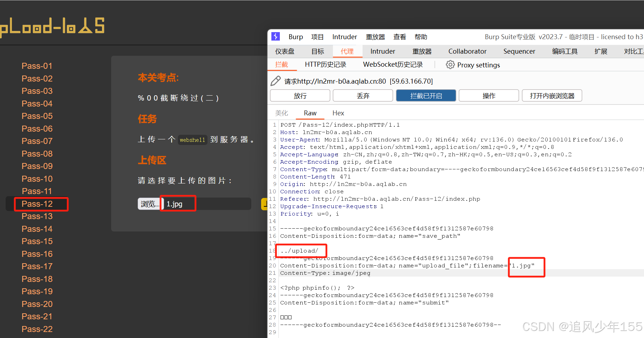The width and height of the screenshot is (644, 338).
Task: Open Pass-04 in the sidebar
Action: [37, 103]
